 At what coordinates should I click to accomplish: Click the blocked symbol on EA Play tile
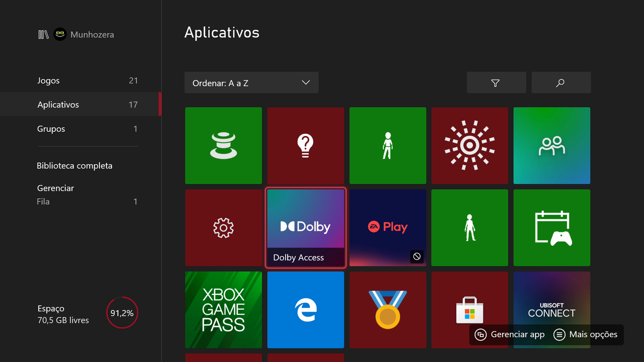tap(416, 256)
